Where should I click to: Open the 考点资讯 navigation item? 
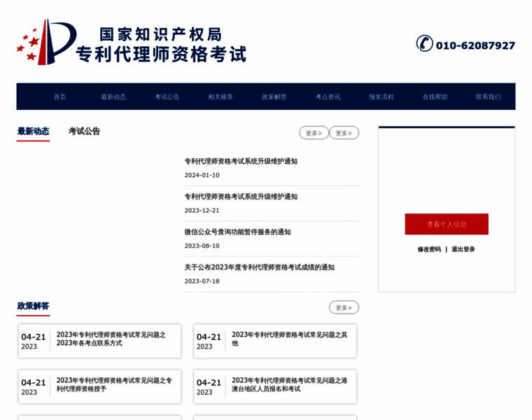[x=328, y=97]
